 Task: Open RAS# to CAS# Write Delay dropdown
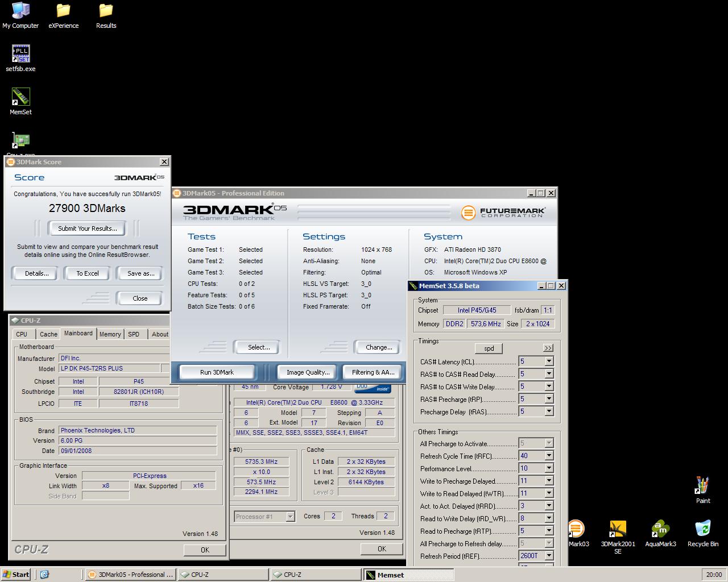coord(549,386)
